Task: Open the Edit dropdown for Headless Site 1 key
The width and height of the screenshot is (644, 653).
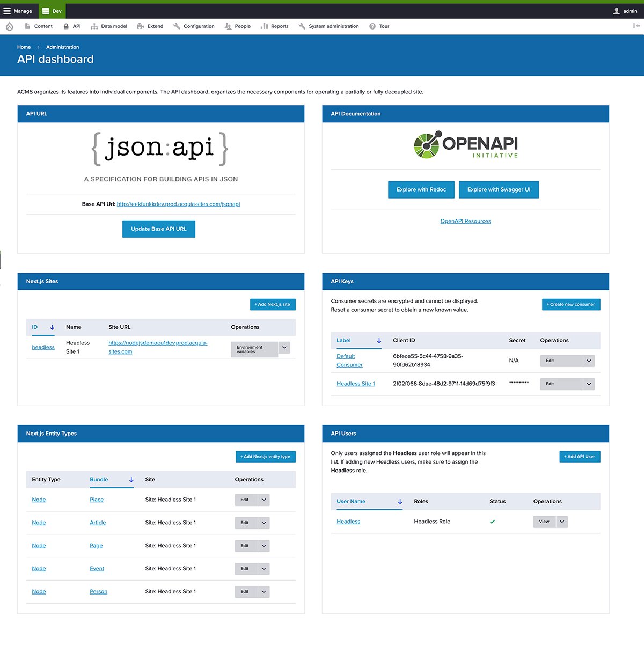Action: click(x=589, y=384)
